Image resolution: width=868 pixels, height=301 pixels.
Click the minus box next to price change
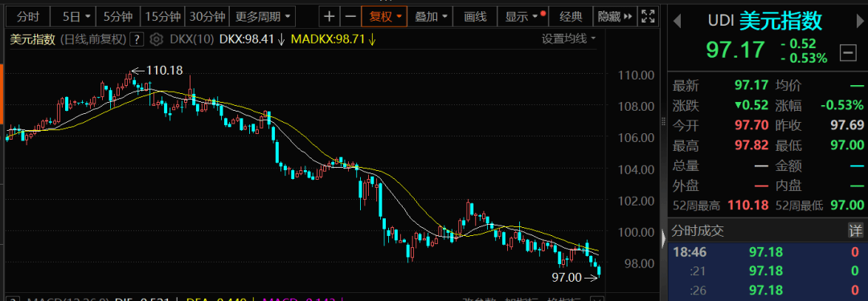click(x=847, y=52)
